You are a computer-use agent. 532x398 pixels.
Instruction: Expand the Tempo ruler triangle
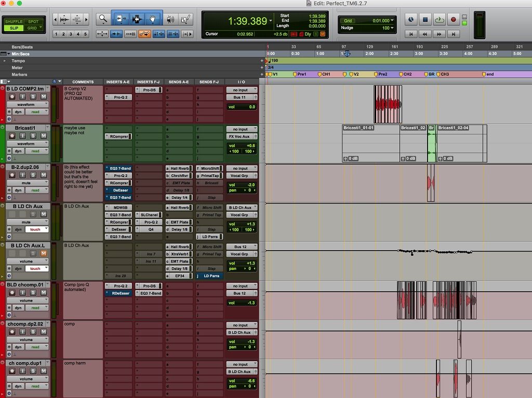[x=4, y=61]
